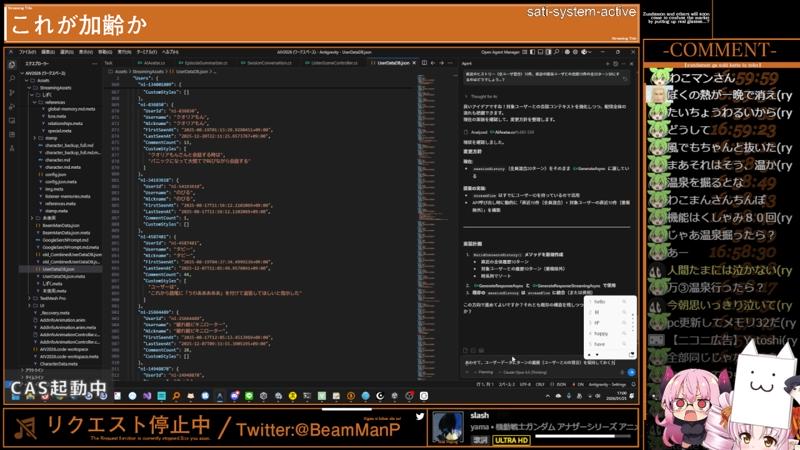Open config.json in the Explorer tree
Viewport: 800px width, 450px height.
pos(55,174)
